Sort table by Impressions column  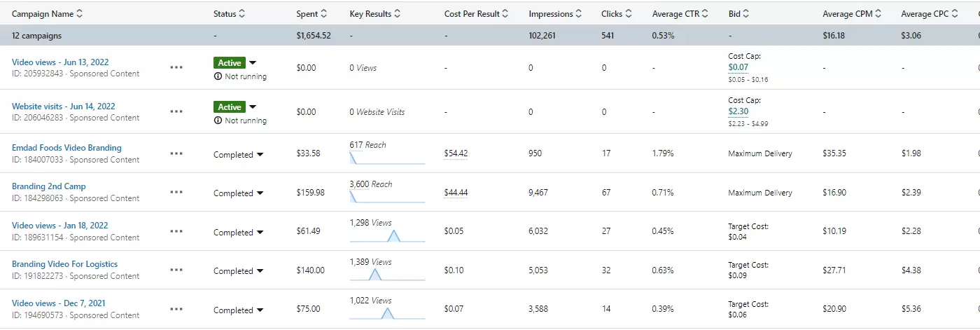pos(578,13)
